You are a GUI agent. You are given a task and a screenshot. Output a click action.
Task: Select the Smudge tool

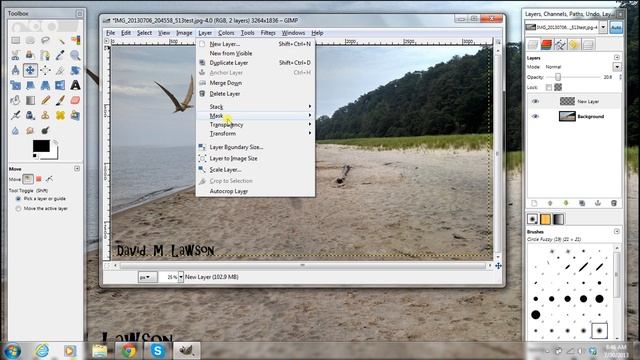[30, 131]
